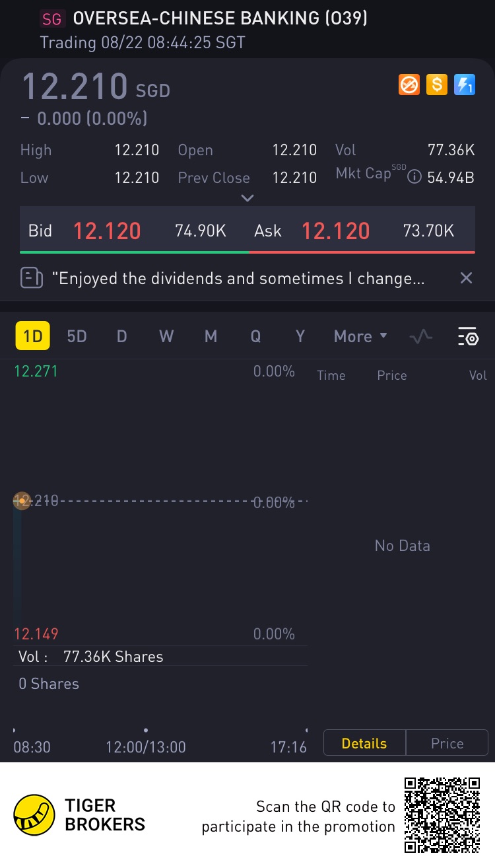
Task: Tap the promotion QR code
Action: pyautogui.click(x=442, y=814)
